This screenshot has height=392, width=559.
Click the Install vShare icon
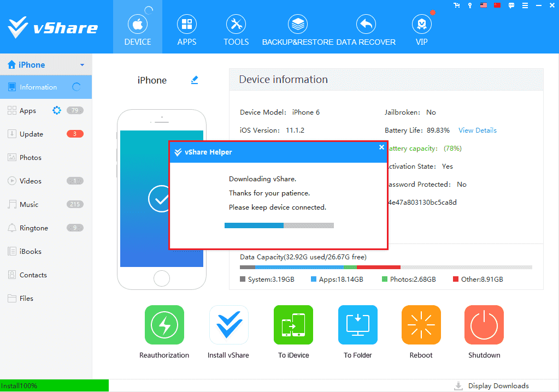point(229,325)
